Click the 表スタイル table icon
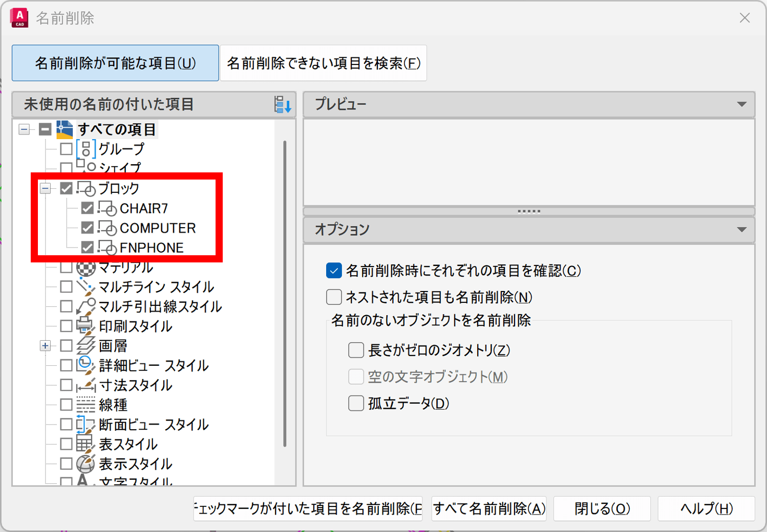 tap(85, 444)
